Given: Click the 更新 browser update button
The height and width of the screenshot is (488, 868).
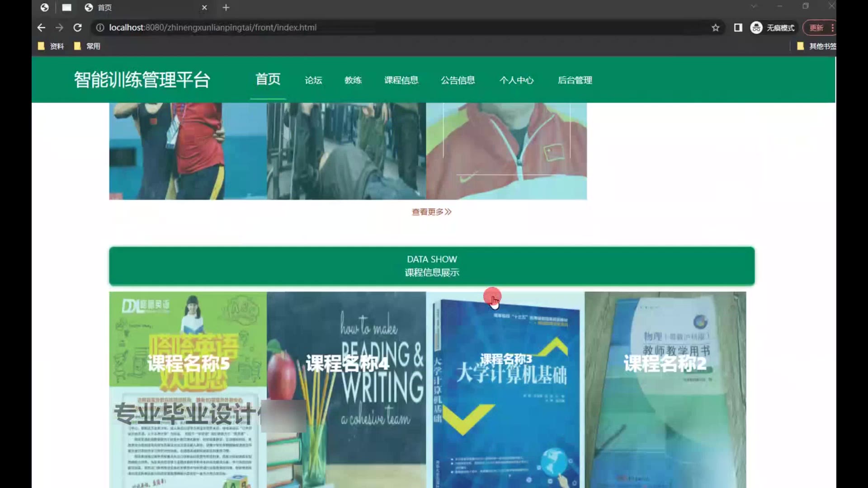Looking at the screenshot, I should tap(816, 28).
